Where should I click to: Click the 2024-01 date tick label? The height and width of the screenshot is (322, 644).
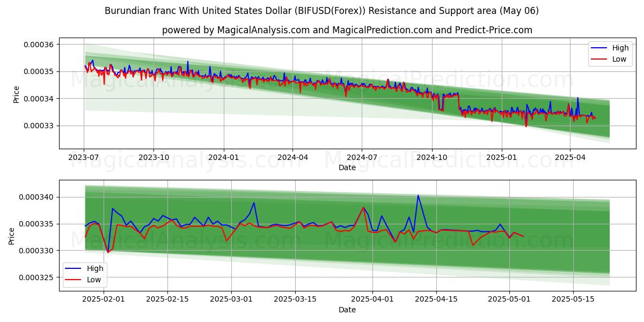pyautogui.click(x=223, y=158)
